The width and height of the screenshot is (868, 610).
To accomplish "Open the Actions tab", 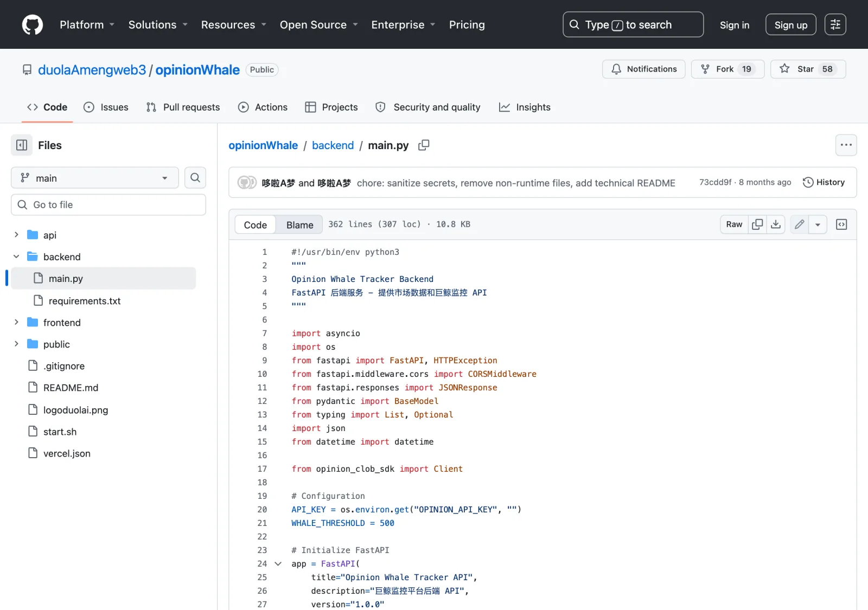I will [x=263, y=107].
